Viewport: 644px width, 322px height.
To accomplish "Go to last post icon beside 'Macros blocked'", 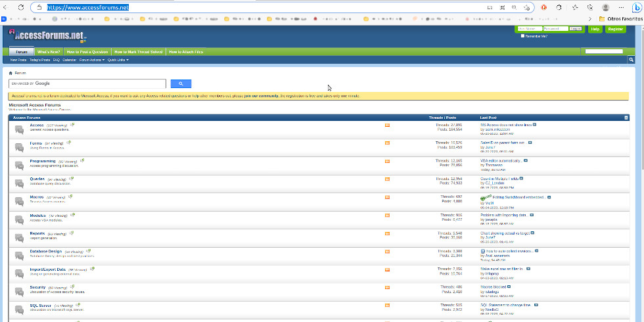I will [509, 287].
